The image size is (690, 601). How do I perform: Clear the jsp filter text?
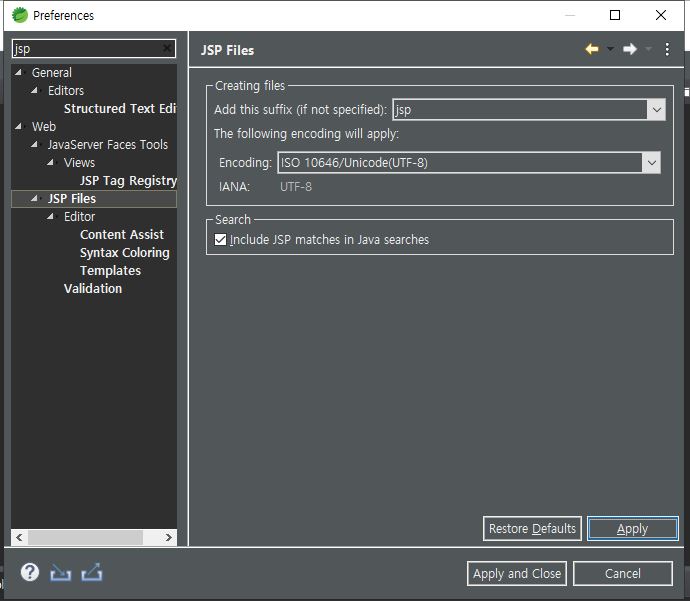[168, 49]
